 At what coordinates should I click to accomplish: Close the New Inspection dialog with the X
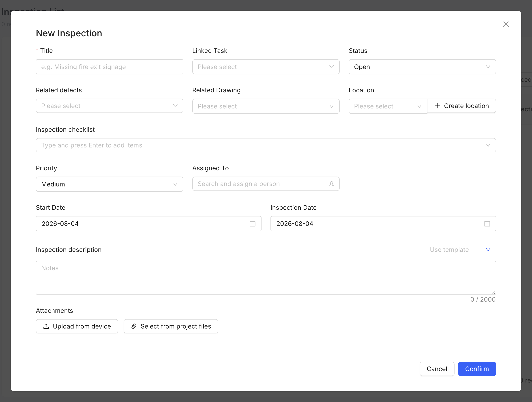click(x=506, y=24)
